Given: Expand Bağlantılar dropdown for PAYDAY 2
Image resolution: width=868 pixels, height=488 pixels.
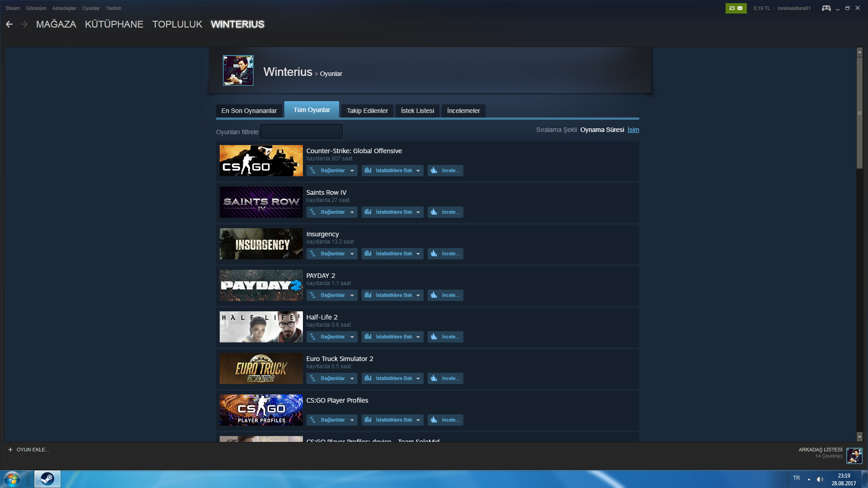Looking at the screenshot, I should point(352,296).
